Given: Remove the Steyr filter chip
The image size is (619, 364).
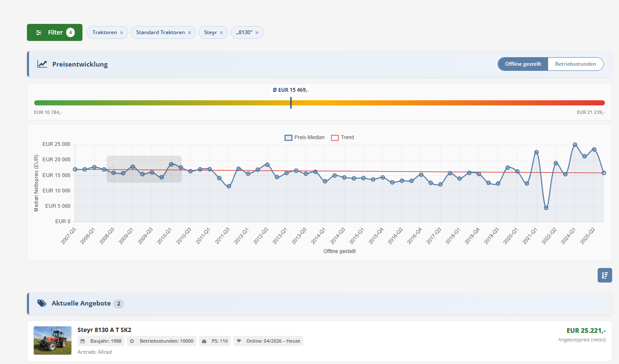Looking at the screenshot, I should coord(221,33).
